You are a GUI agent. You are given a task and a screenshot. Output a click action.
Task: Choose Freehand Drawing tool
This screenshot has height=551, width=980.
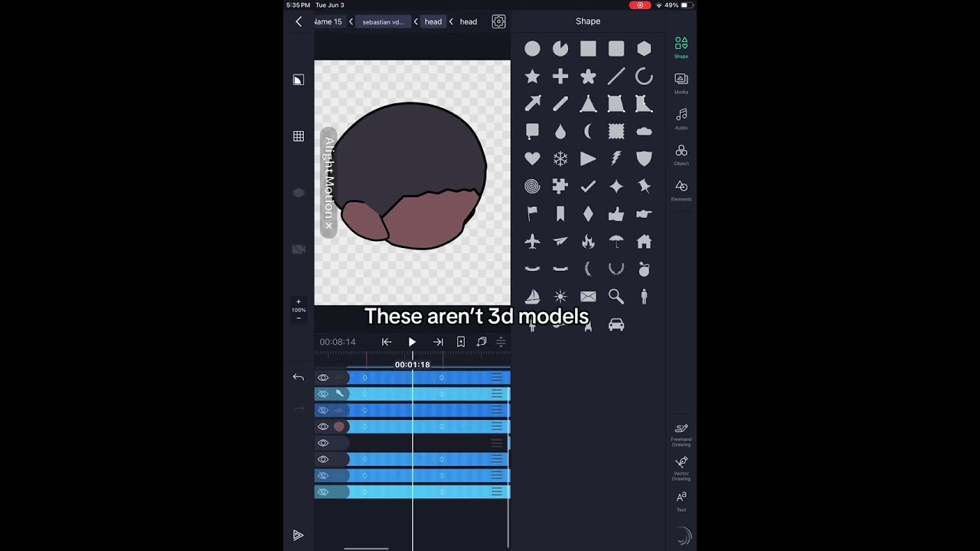tap(681, 435)
